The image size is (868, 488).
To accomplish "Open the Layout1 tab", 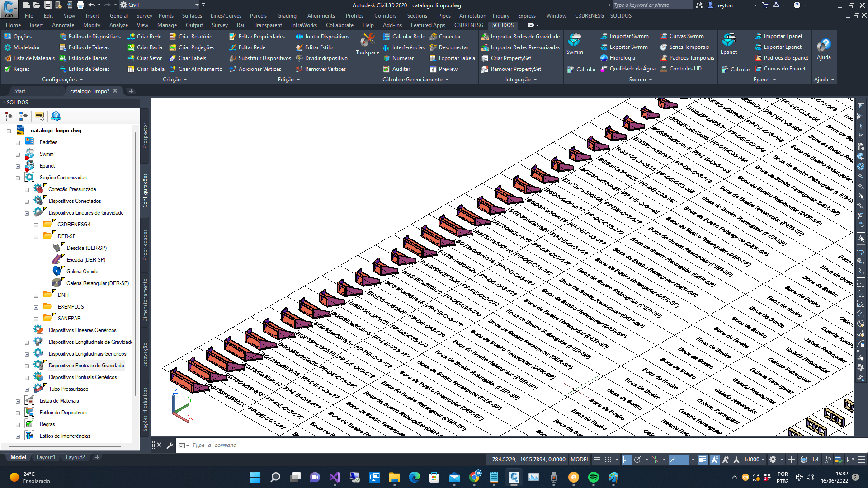I will (46, 457).
